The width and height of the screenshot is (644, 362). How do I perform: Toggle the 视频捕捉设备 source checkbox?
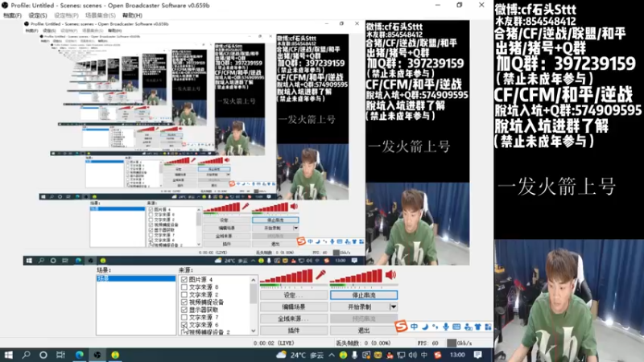tap(184, 302)
